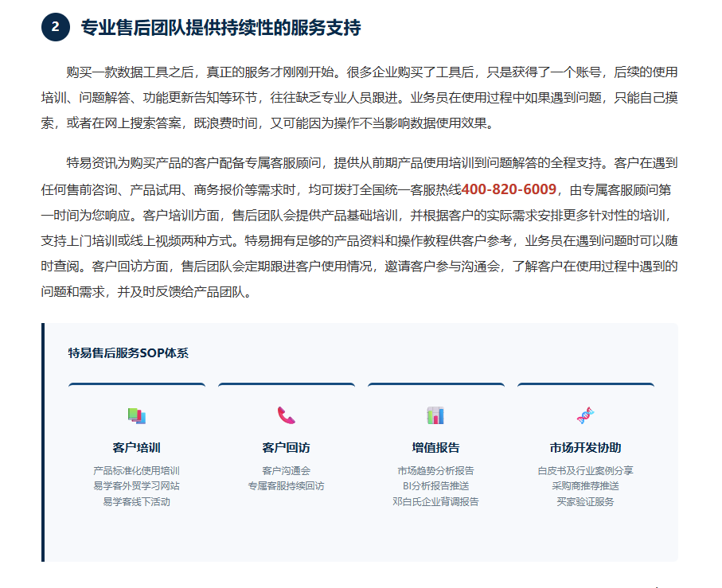The width and height of the screenshot is (722, 588).
Task: Select the 市场开发协助 card title
Action: coord(585,448)
